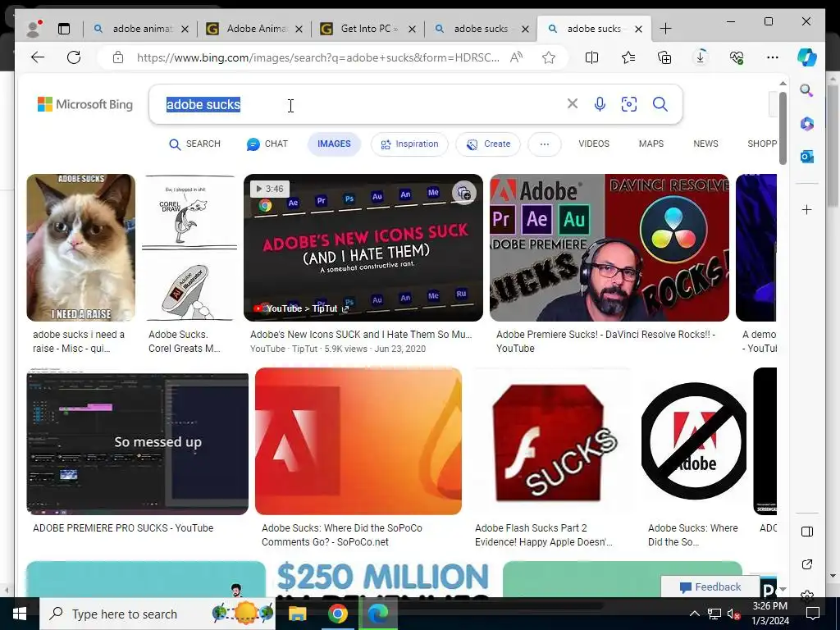Search using voice microphone

click(600, 104)
